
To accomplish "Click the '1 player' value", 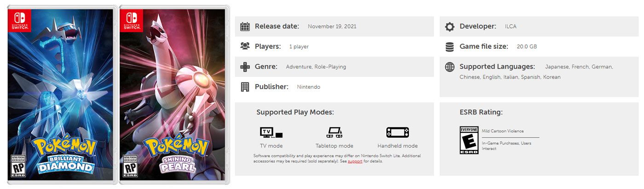I will point(299,47).
